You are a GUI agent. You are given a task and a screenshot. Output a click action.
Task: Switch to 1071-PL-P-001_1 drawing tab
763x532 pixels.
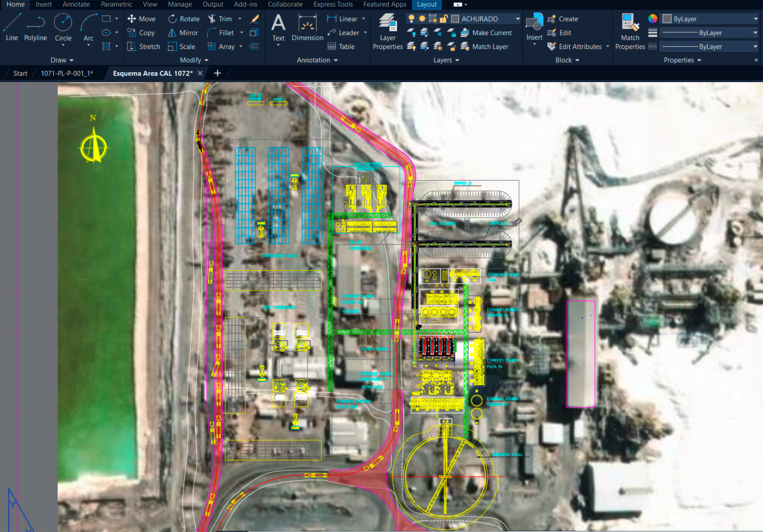pyautogui.click(x=67, y=73)
